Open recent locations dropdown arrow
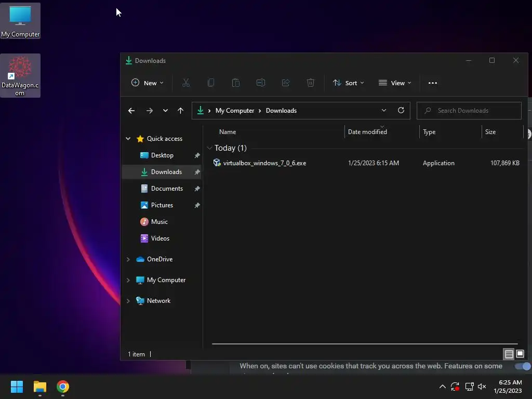 (165, 111)
